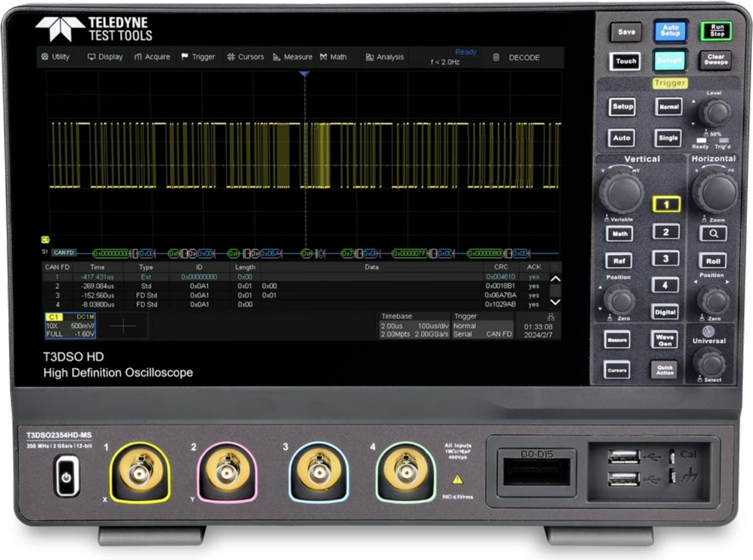Screen dimensions: 753x560
Task: Click the upper USB port
Action: point(624,457)
